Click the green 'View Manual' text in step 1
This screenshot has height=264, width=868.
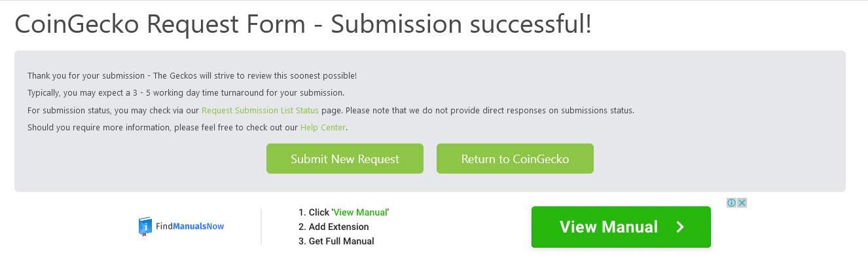tap(361, 212)
